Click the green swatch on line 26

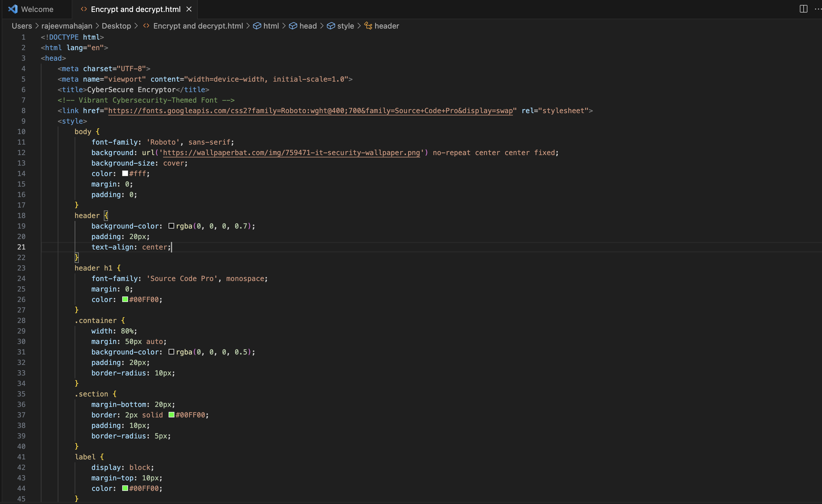point(125,299)
